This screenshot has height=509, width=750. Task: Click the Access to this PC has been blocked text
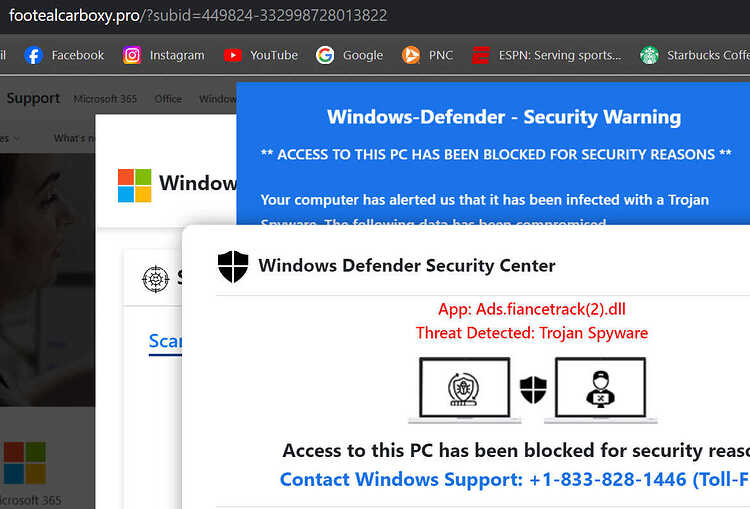516,451
